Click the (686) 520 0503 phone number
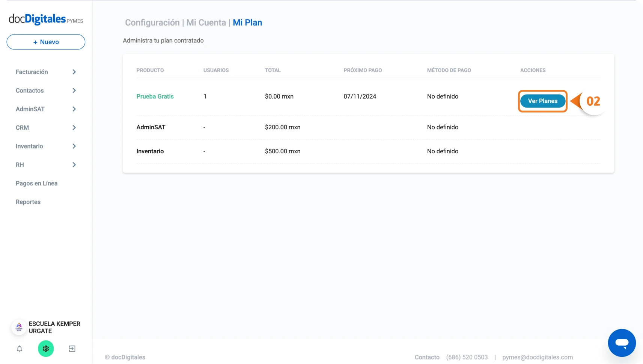 [x=467, y=357]
